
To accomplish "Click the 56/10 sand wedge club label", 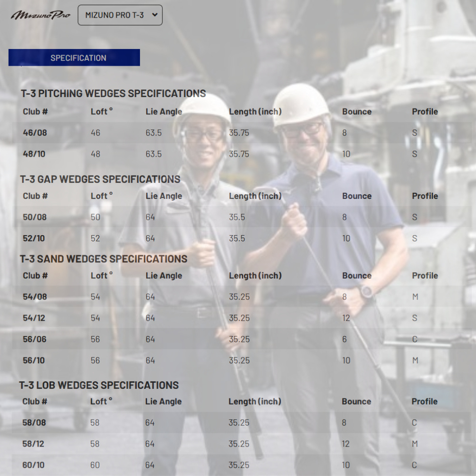I will [34, 360].
